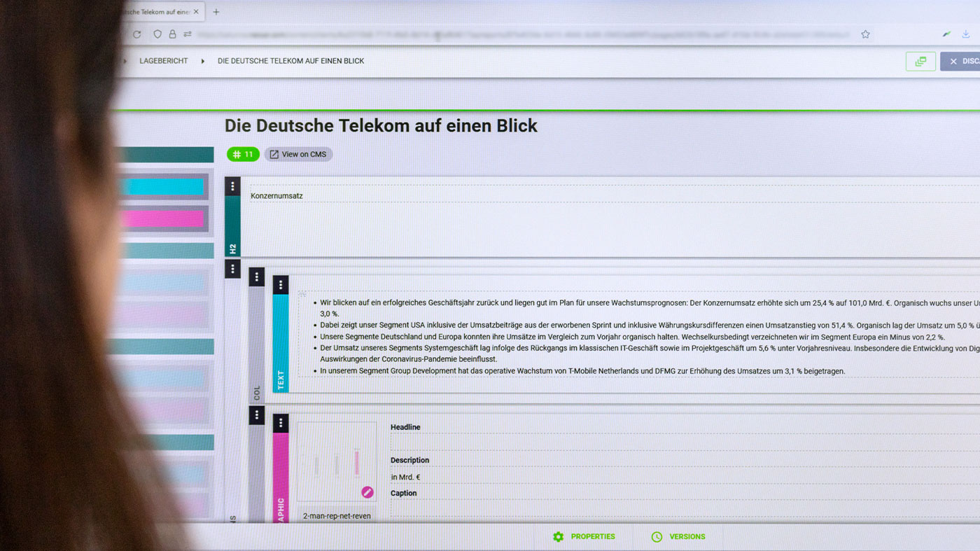Discard changes with the X button
Screen dimensions: 980x551
pos(960,62)
